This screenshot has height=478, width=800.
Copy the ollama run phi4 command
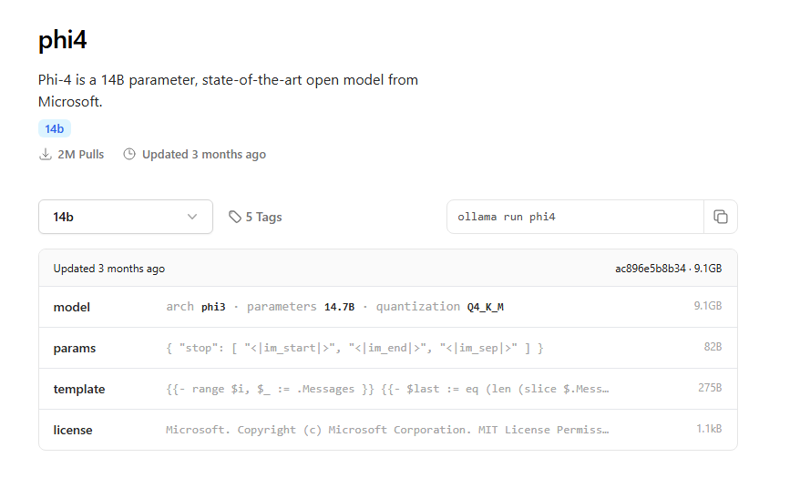pyautogui.click(x=720, y=217)
